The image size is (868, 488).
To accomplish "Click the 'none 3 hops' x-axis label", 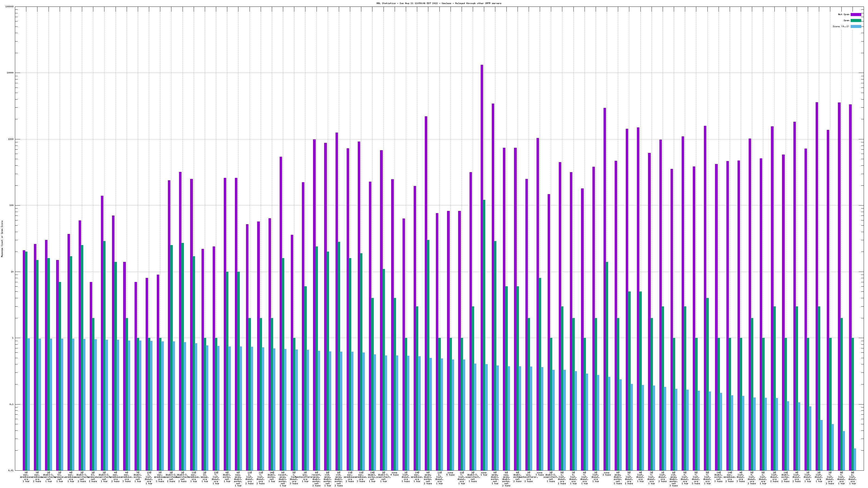I will pyautogui.click(x=540, y=474).
